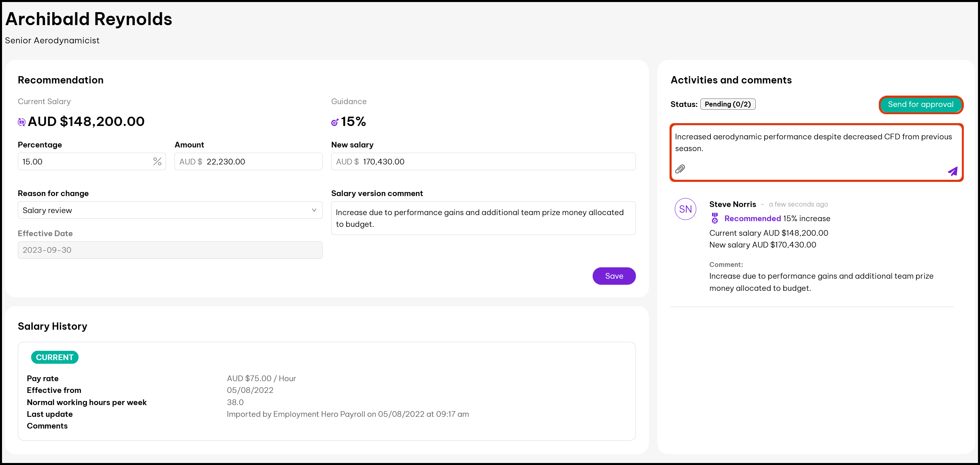This screenshot has height=465, width=980.
Task: Click the paper plane send comment icon
Action: coord(952,171)
